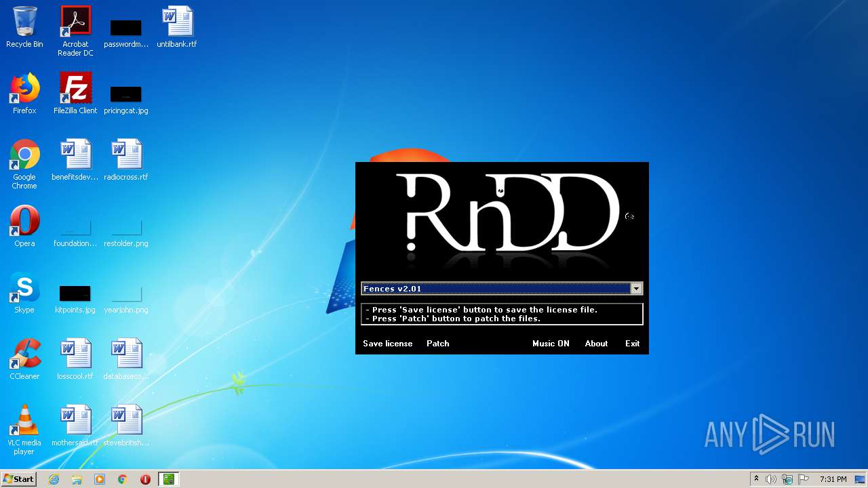
Task: Open Internet Explorer from taskbar
Action: click(54, 479)
